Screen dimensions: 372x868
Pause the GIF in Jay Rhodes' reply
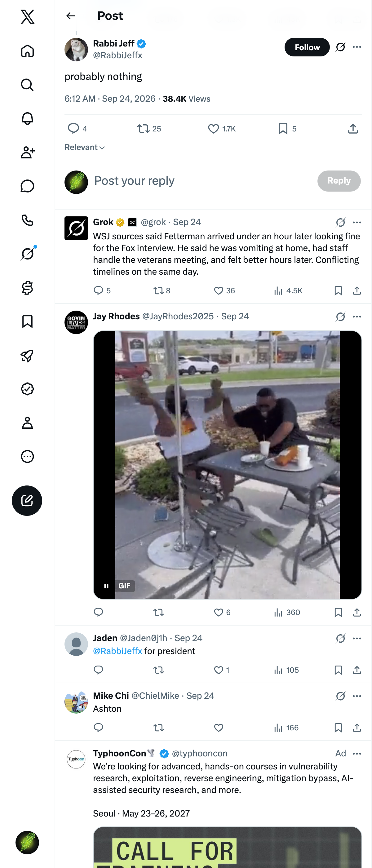click(x=106, y=586)
